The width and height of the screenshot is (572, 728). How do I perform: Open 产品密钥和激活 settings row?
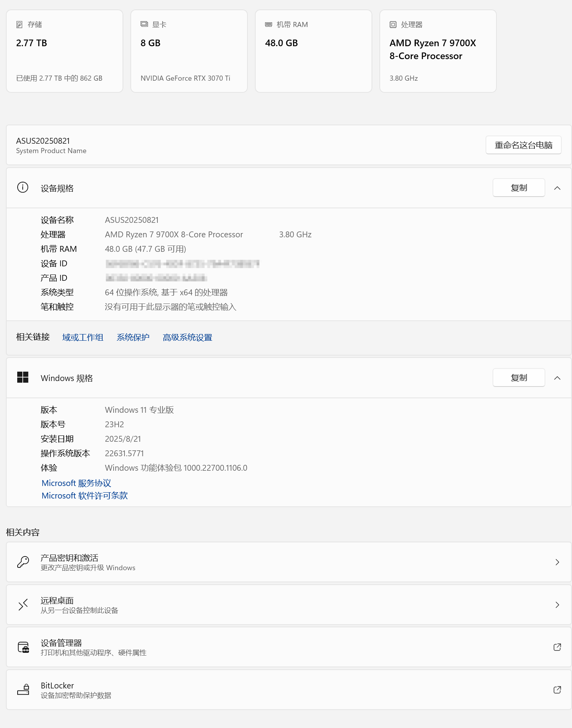pyautogui.click(x=289, y=562)
